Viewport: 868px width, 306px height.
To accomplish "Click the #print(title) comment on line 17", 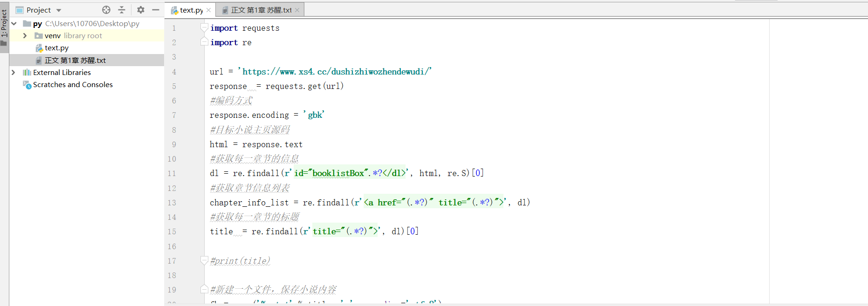I will [x=240, y=260].
